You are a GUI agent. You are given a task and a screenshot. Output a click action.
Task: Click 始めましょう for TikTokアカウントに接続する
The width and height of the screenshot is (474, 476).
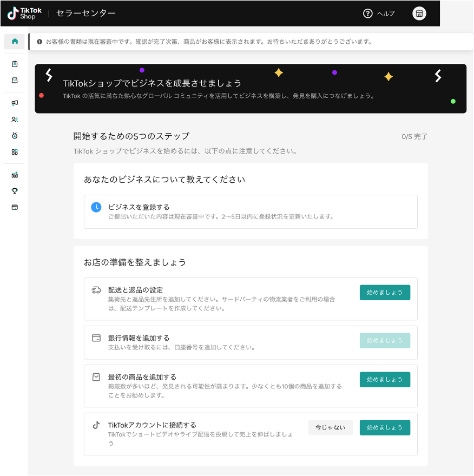point(385,428)
